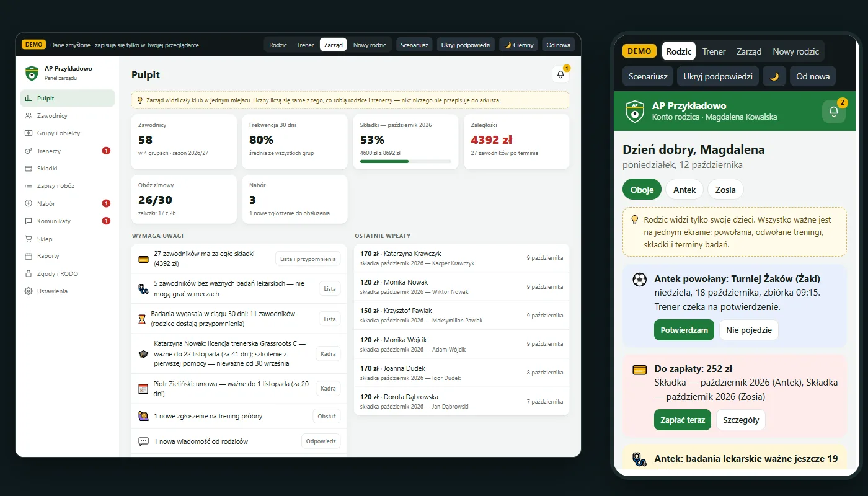Click Grupy i obiekty icon in sidebar

coord(29,133)
